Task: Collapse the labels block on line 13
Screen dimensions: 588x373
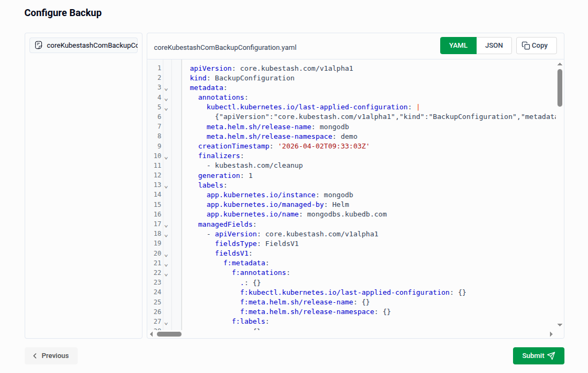Action: click(x=165, y=186)
